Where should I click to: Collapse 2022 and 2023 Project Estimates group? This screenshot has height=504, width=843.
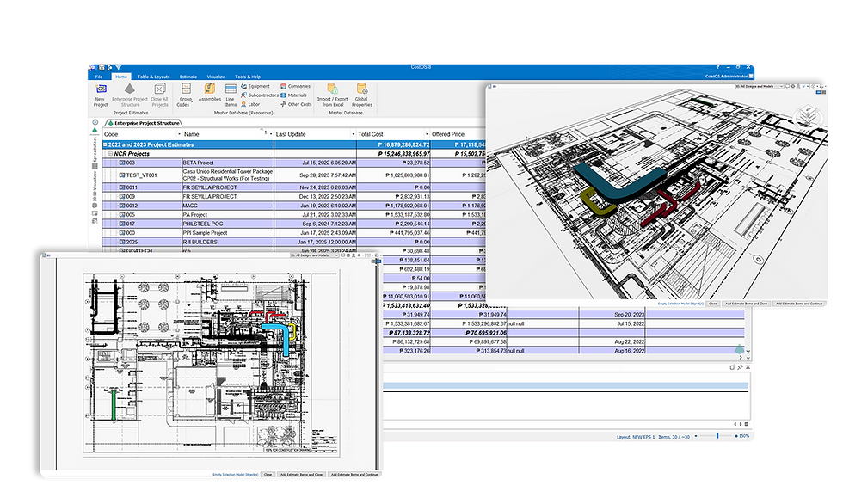coord(105,144)
